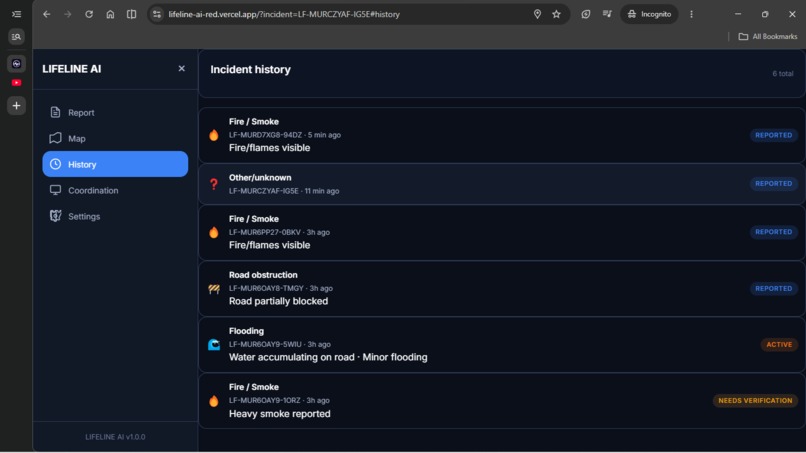
Task: Open a new tab with plus
Action: point(16,105)
